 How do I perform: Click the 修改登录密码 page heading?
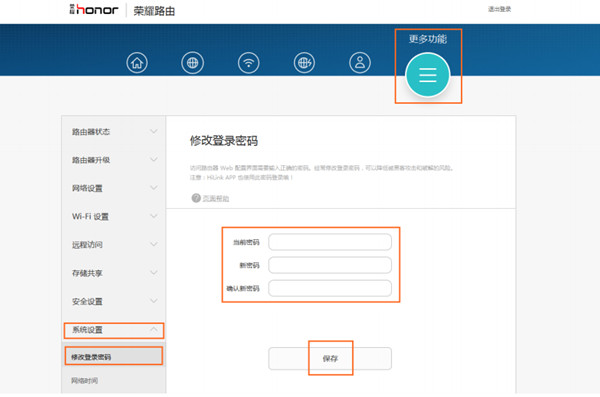[x=224, y=141]
